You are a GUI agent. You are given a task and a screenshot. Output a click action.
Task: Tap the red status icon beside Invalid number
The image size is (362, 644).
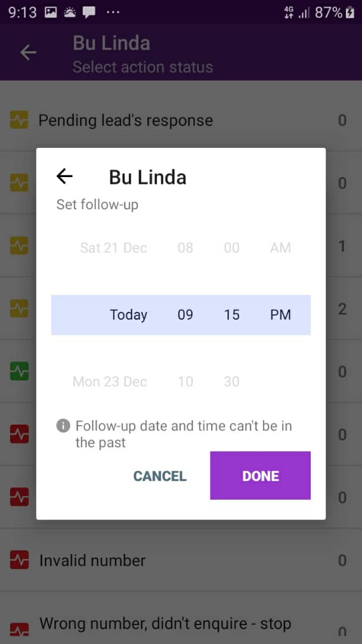click(19, 561)
